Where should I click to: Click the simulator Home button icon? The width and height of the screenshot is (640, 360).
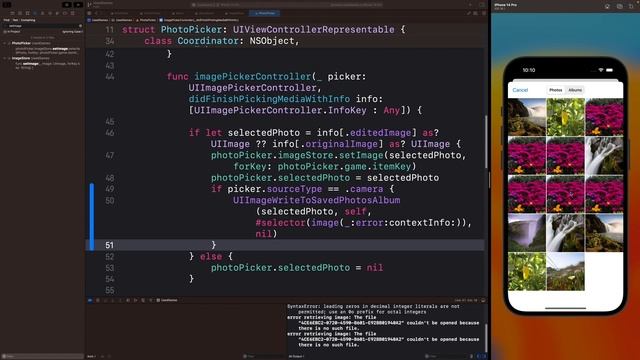click(x=607, y=6)
